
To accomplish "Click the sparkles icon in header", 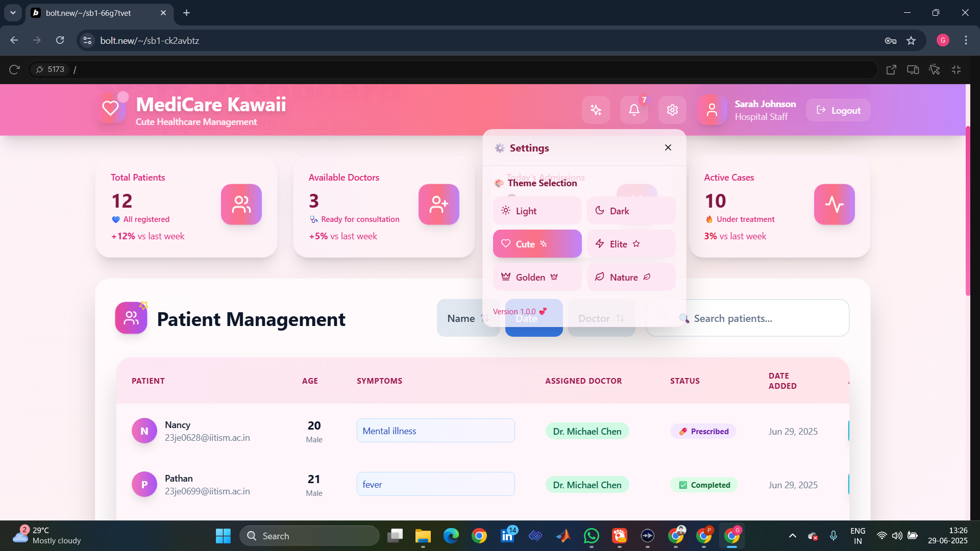I will point(596,110).
